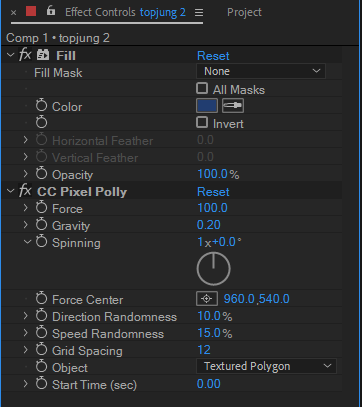The width and height of the screenshot is (362, 407).
Task: Reset the CC Pixel Polly effect
Action: pos(213,192)
